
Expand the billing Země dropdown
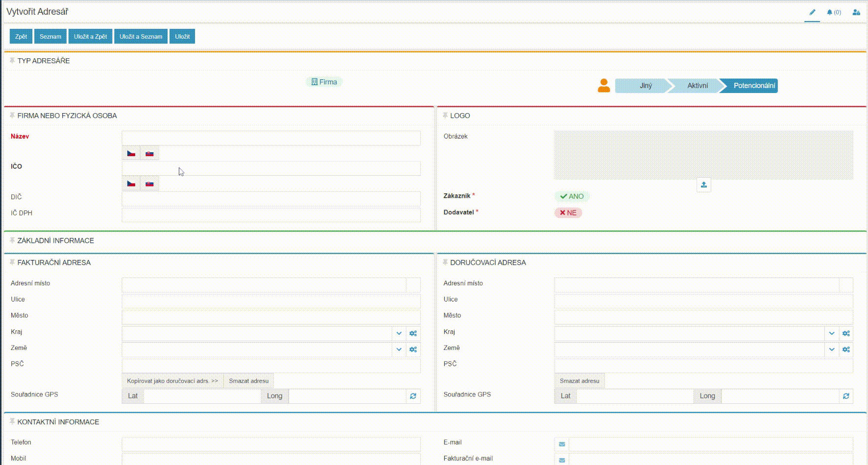coord(399,349)
